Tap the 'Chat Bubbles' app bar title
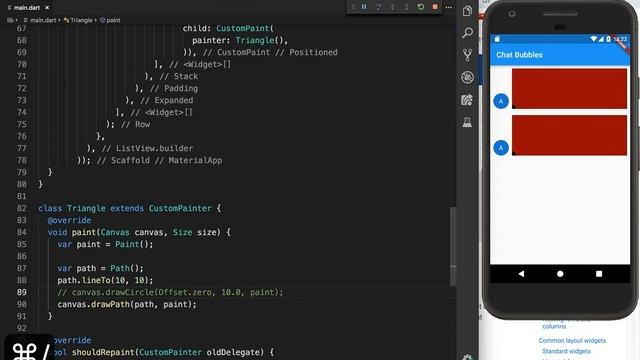 (x=519, y=55)
